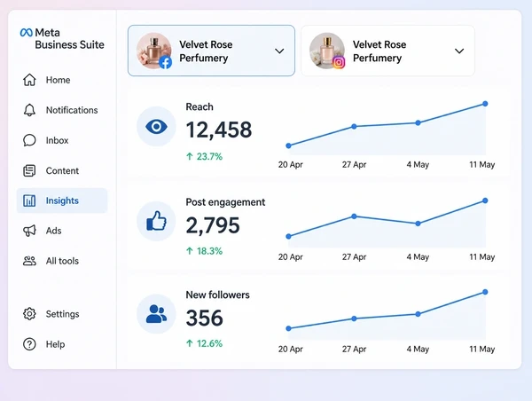Click the Help question mark icon
The width and height of the screenshot is (532, 401).
tap(29, 344)
